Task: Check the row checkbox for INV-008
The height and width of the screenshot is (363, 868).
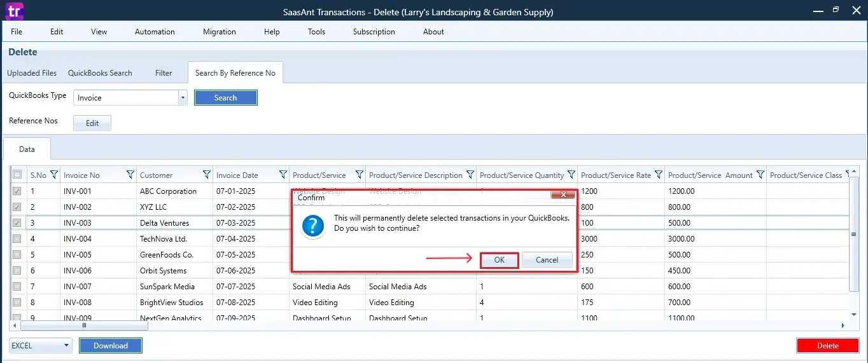Action: pos(17,302)
